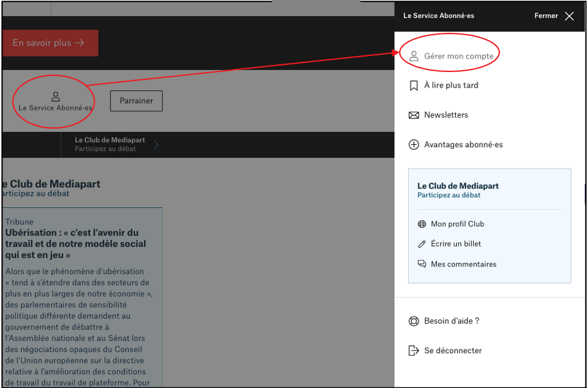588x388 pixels.
Task: Click the Le Service Abonné·es panel title
Action: (438, 16)
